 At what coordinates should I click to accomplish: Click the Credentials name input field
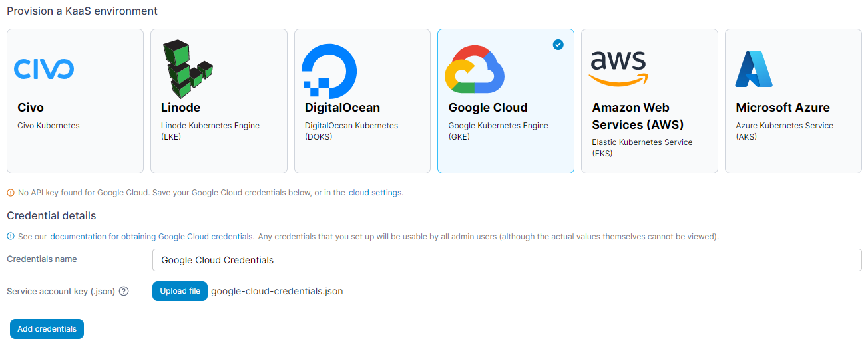click(x=507, y=260)
